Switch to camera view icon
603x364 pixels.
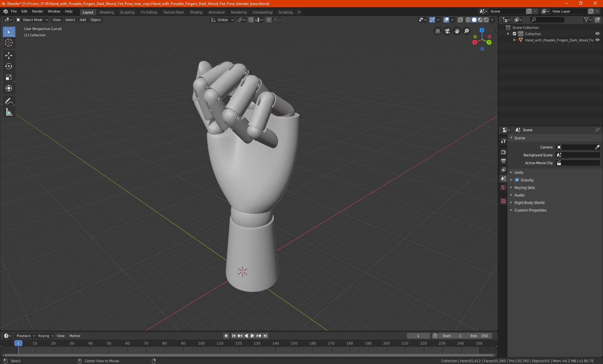click(x=447, y=31)
